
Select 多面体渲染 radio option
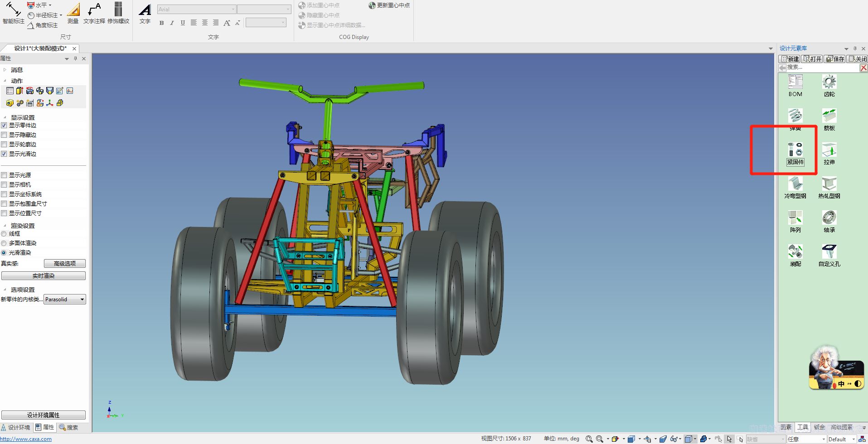(x=4, y=243)
